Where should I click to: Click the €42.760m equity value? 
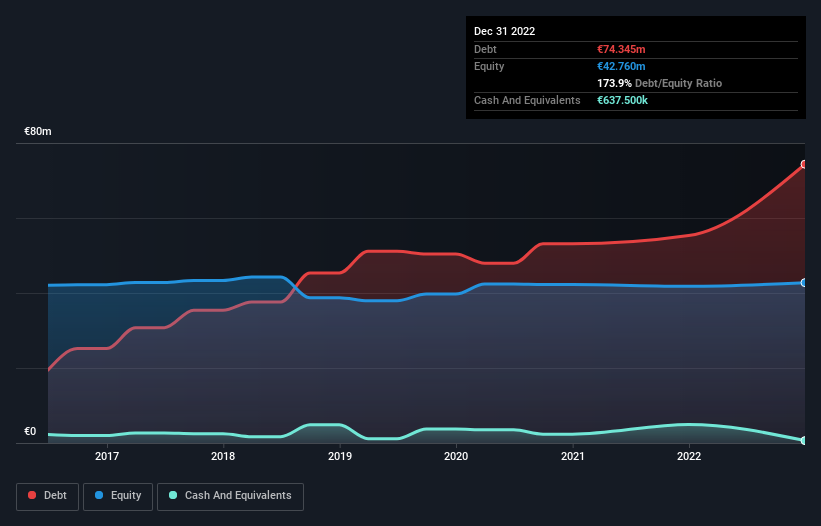click(621, 66)
